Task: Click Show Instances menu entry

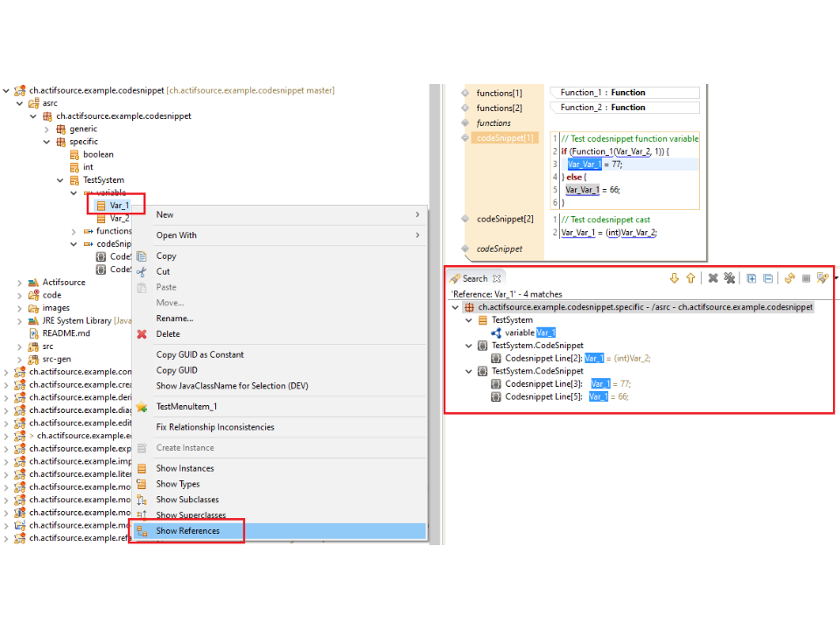Action: tap(185, 468)
